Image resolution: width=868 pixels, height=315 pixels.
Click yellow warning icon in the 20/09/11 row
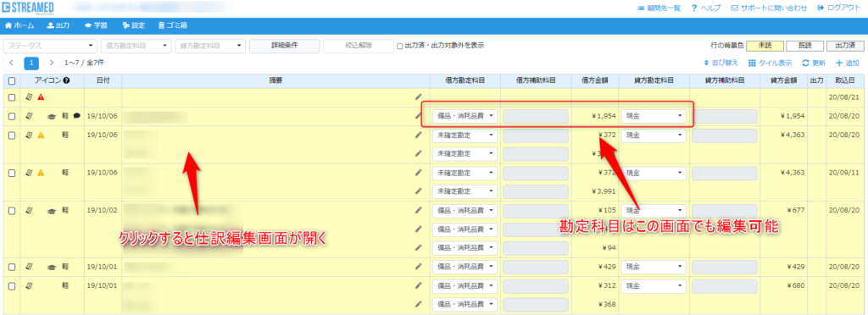point(41,173)
